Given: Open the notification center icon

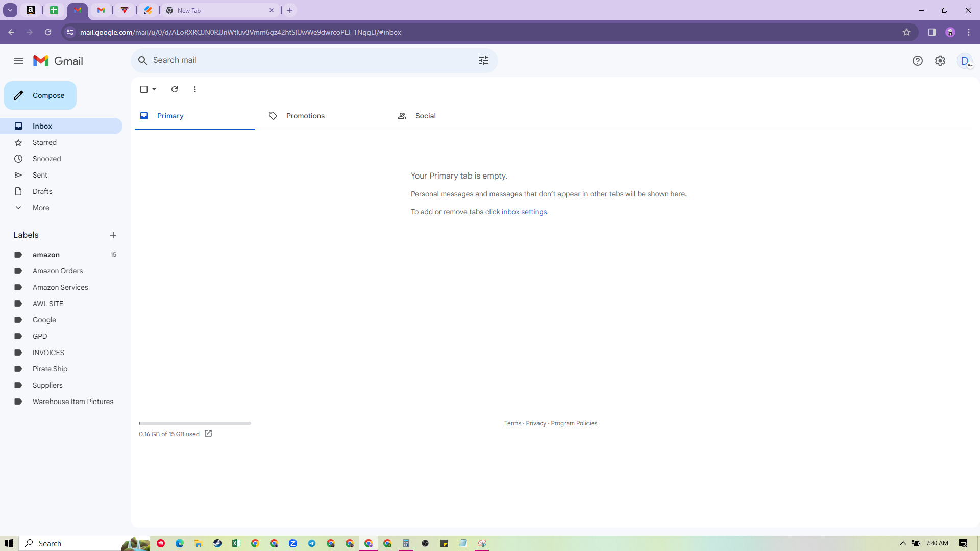Looking at the screenshot, I should point(963,543).
